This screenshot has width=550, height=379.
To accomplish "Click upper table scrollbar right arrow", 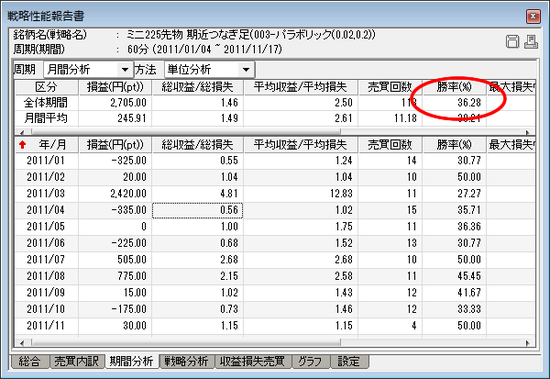I will click(x=528, y=132).
